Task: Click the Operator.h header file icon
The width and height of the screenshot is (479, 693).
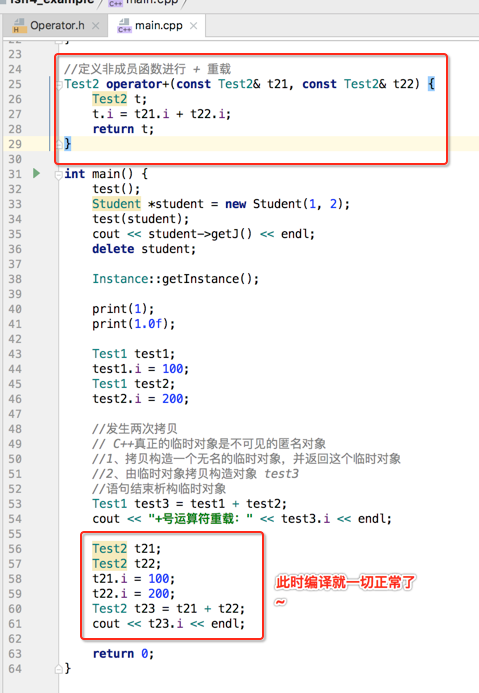Action: [19, 26]
